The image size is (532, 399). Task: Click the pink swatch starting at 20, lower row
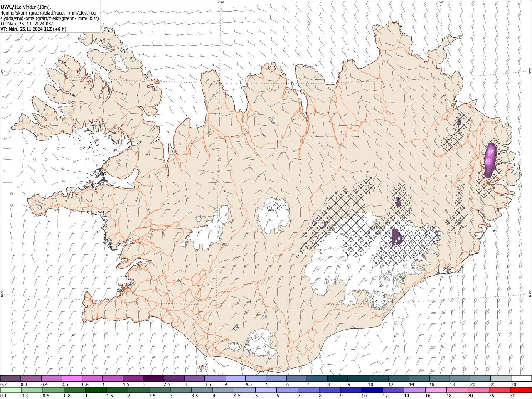(x=478, y=390)
